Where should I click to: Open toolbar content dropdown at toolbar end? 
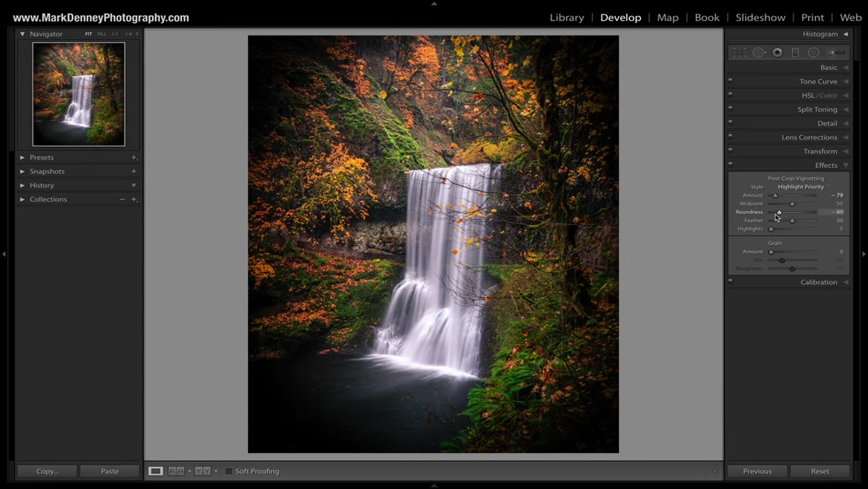[x=715, y=471]
